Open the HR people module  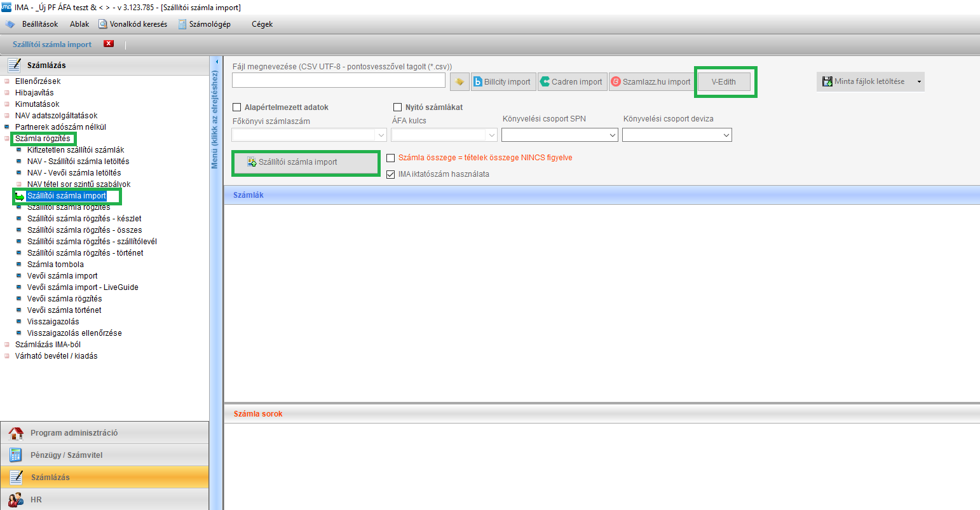pos(16,500)
